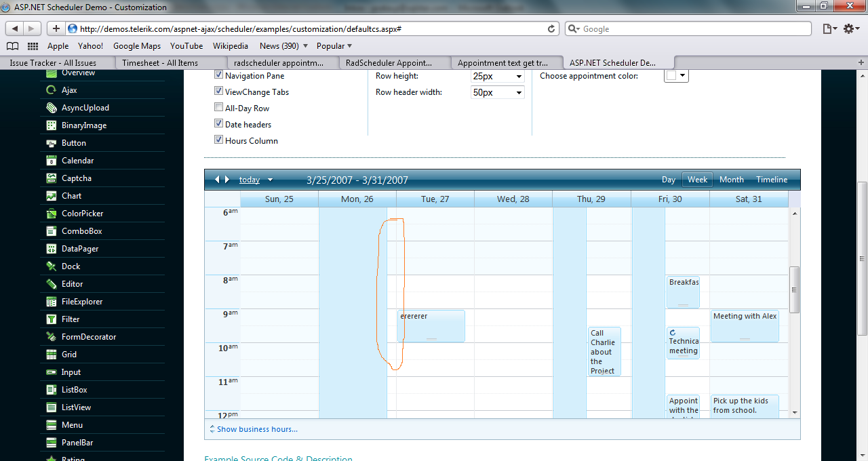Switch scheduler to Week view
868x461 pixels.
697,180
